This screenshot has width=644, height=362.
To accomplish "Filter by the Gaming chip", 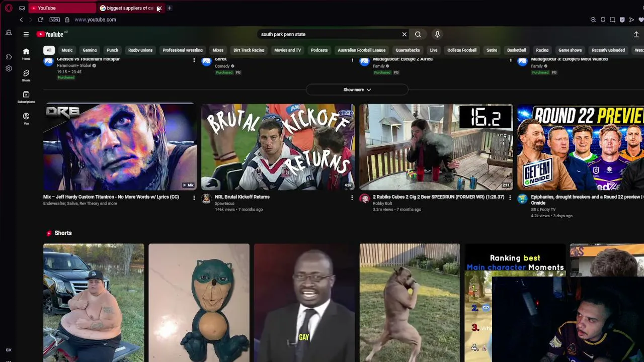I will click(x=90, y=50).
